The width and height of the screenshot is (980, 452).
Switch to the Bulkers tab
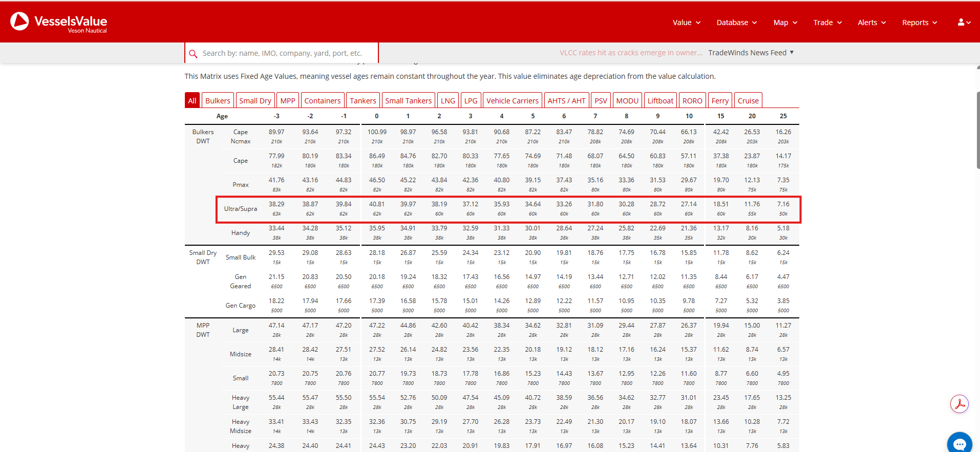218,100
